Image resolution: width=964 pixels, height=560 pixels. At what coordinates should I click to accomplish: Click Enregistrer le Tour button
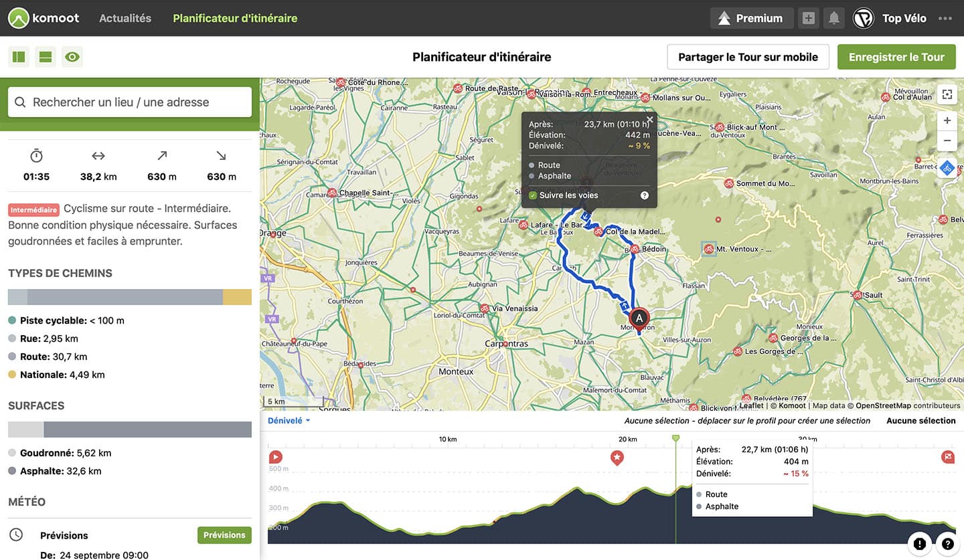pos(896,57)
